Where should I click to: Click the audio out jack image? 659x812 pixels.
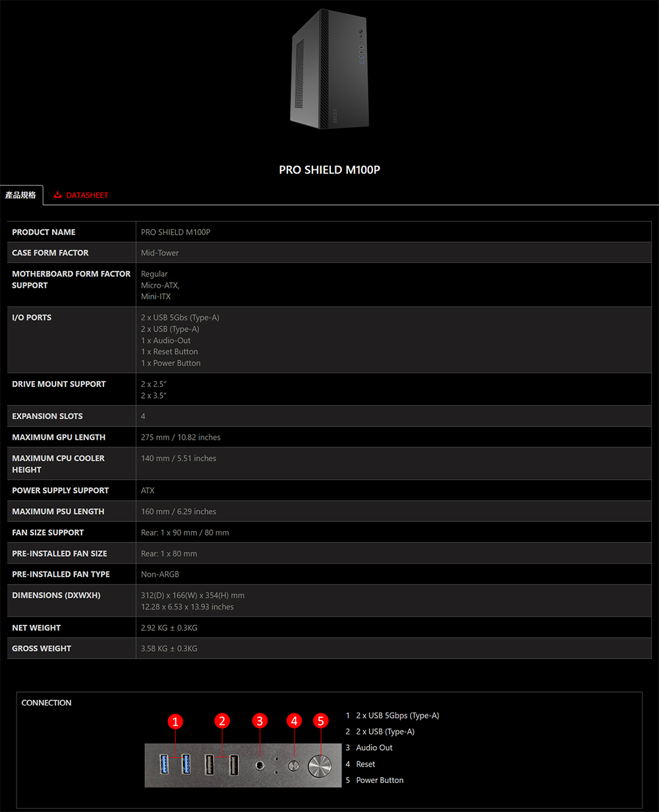point(260,766)
